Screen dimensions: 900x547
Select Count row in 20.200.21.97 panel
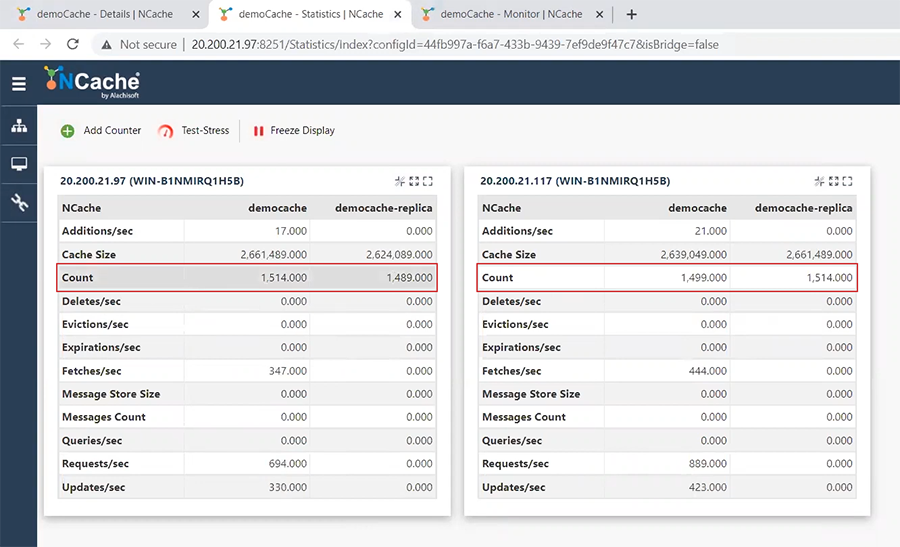[247, 278]
